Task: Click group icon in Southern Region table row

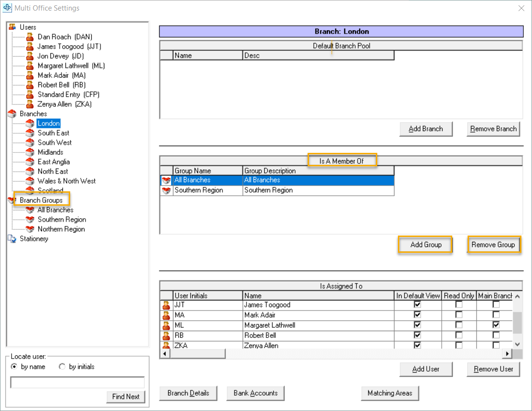Action: coord(166,190)
